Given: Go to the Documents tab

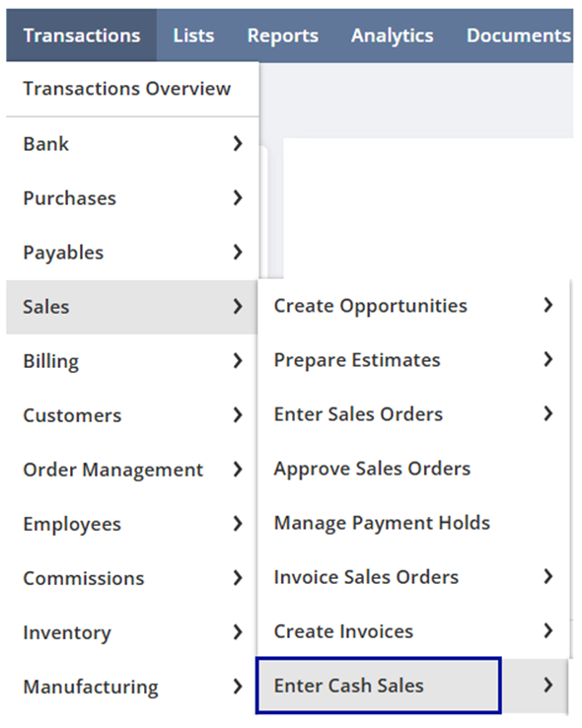Looking at the screenshot, I should coord(519,36).
